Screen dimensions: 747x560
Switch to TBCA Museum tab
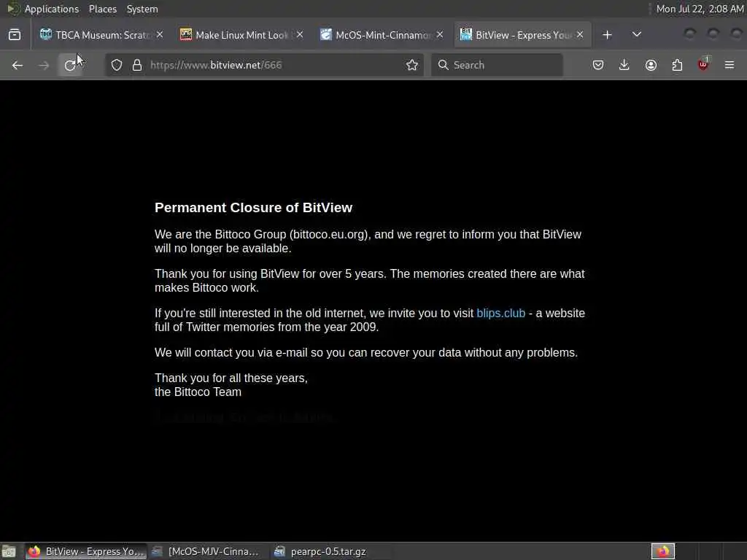(x=101, y=35)
